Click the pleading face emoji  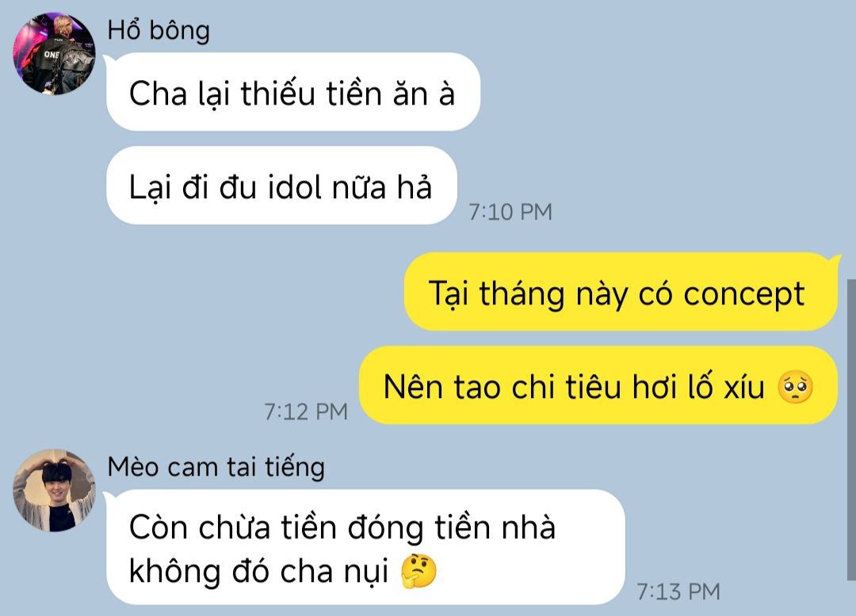[x=795, y=387]
